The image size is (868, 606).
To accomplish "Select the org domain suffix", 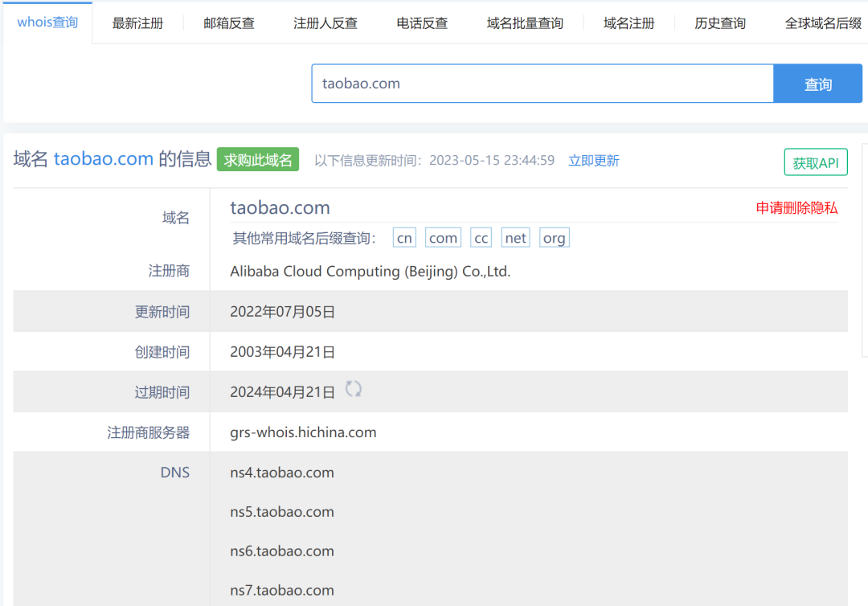I will [554, 238].
